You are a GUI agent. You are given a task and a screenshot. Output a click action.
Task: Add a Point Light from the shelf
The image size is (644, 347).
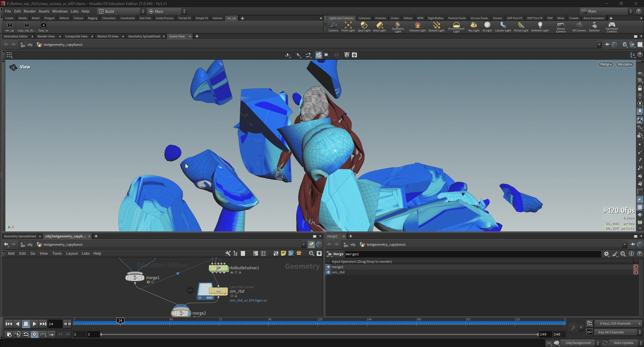pyautogui.click(x=348, y=26)
